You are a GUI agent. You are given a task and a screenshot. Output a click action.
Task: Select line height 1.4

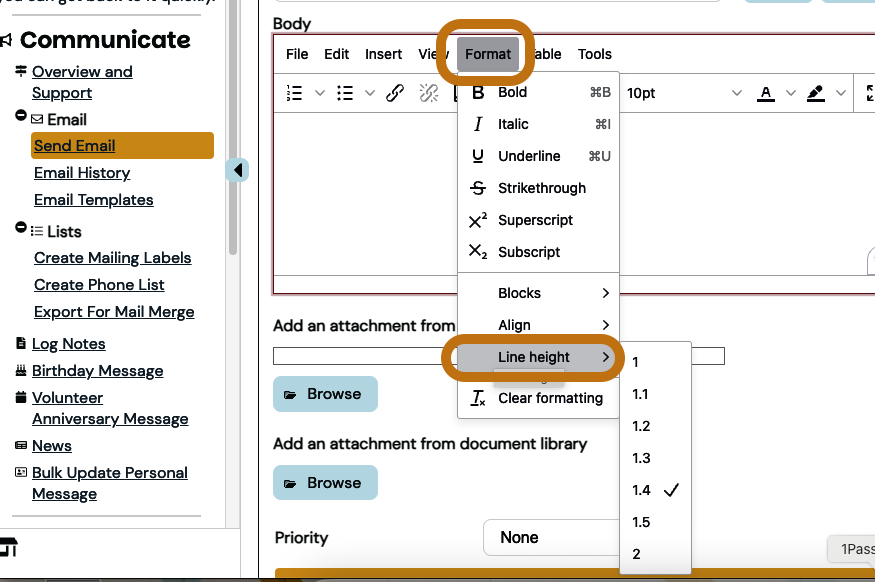pyautogui.click(x=641, y=490)
